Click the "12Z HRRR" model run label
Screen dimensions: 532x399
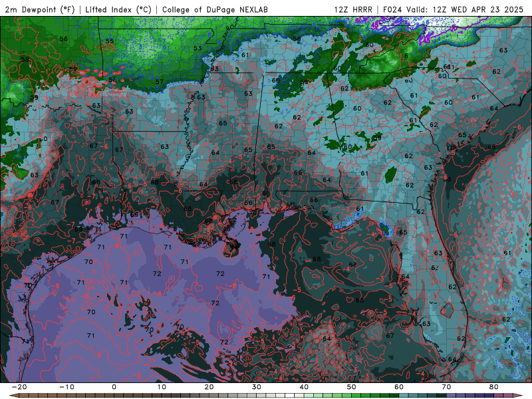click(353, 9)
